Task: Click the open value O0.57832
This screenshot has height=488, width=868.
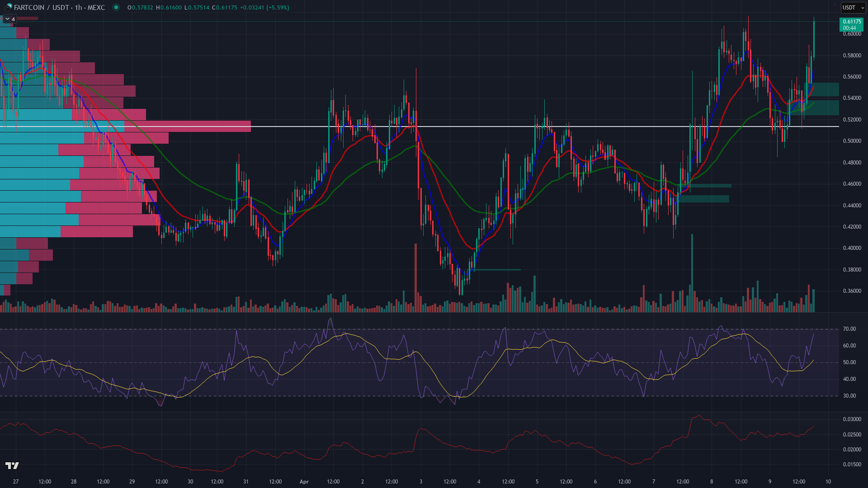Action: coord(141,7)
